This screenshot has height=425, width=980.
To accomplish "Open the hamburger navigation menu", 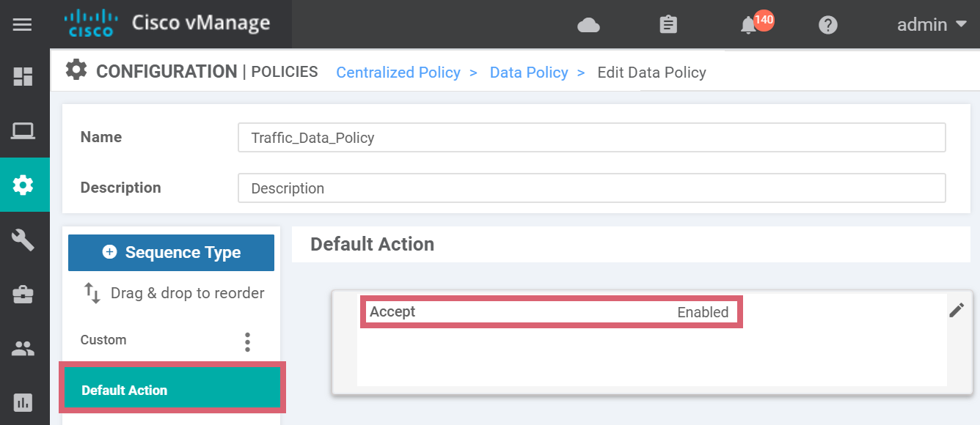I will coord(23,25).
